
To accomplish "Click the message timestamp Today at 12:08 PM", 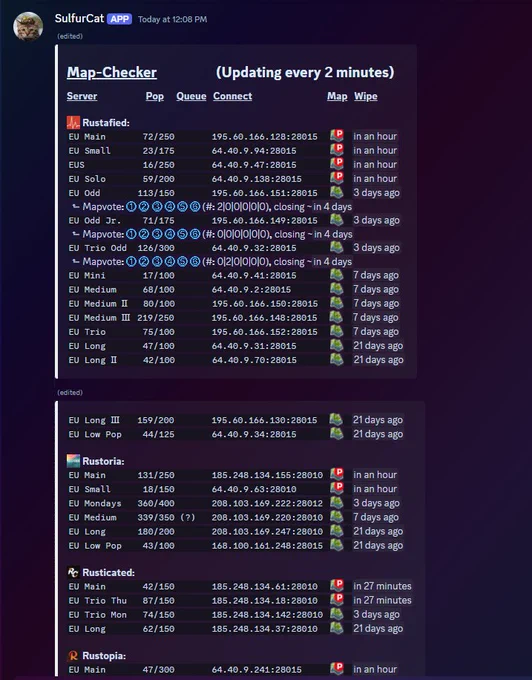I will (x=173, y=20).
